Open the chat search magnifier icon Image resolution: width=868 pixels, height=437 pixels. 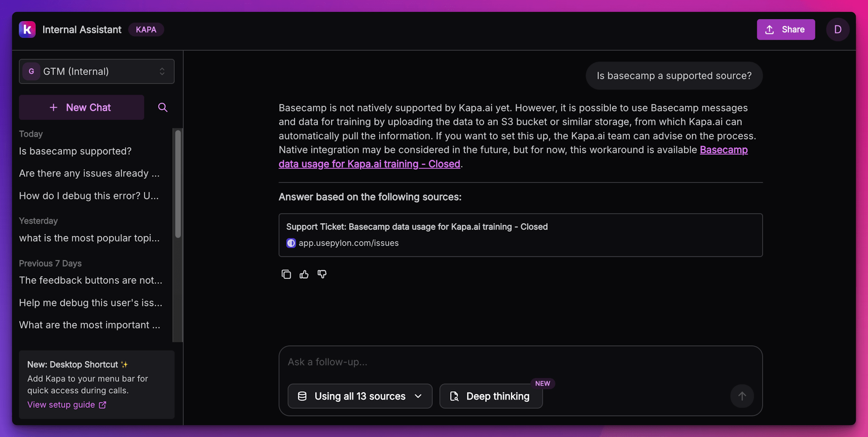163,107
